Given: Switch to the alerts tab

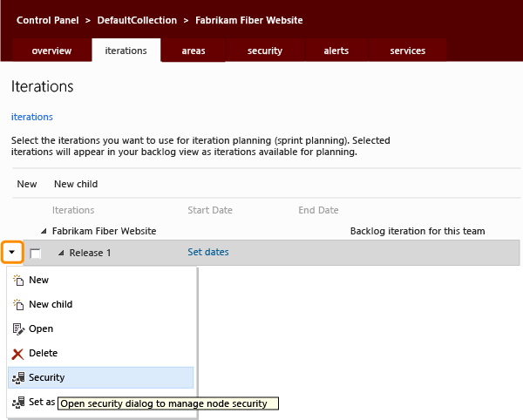Looking at the screenshot, I should 336,51.
